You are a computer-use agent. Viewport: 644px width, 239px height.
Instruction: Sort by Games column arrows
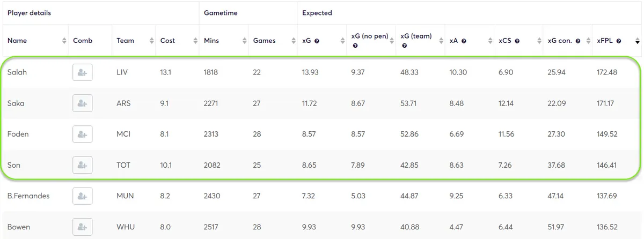[293, 41]
